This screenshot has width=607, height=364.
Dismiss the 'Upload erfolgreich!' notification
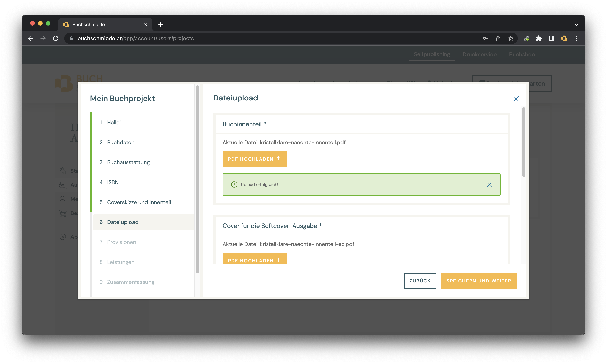(489, 185)
